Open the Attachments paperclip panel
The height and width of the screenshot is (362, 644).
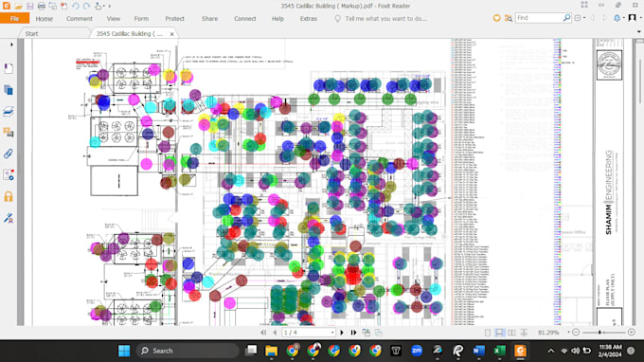(x=9, y=154)
